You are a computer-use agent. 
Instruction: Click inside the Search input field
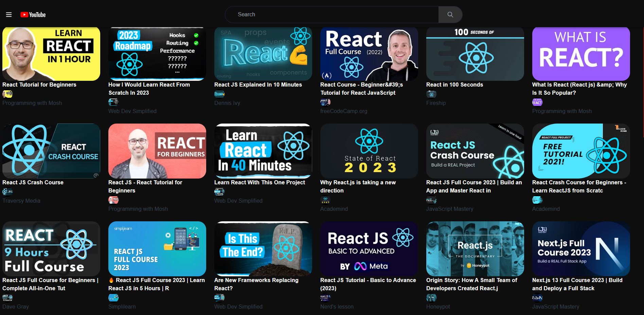click(332, 15)
